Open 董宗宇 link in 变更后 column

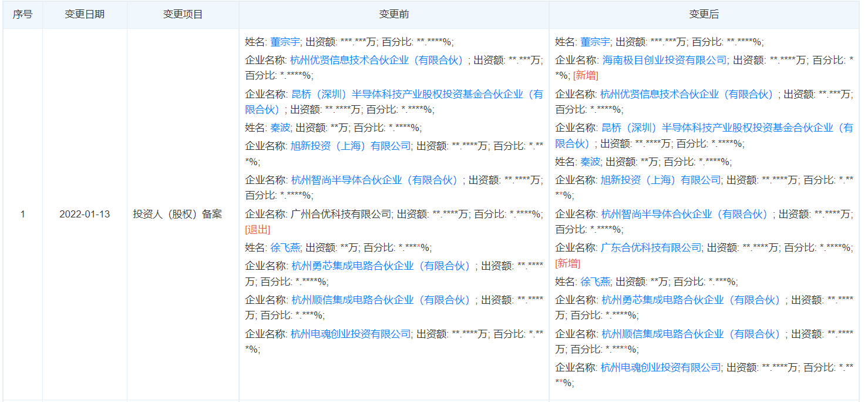click(596, 42)
